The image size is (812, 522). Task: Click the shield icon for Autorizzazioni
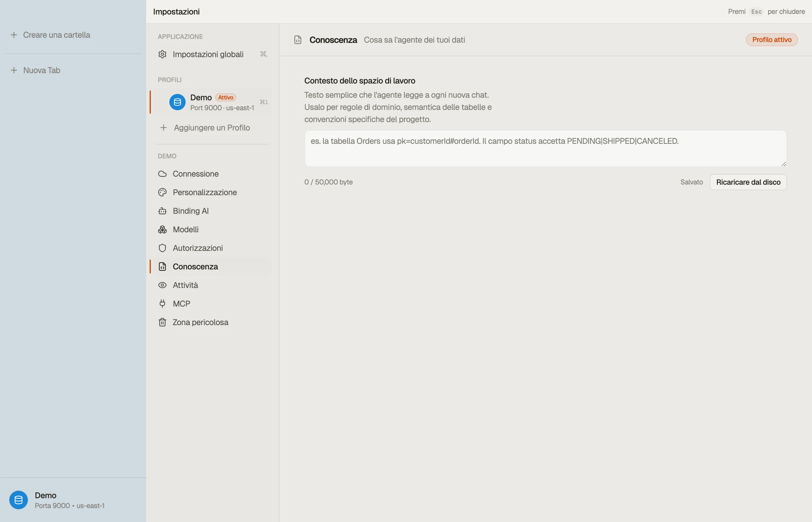point(162,248)
